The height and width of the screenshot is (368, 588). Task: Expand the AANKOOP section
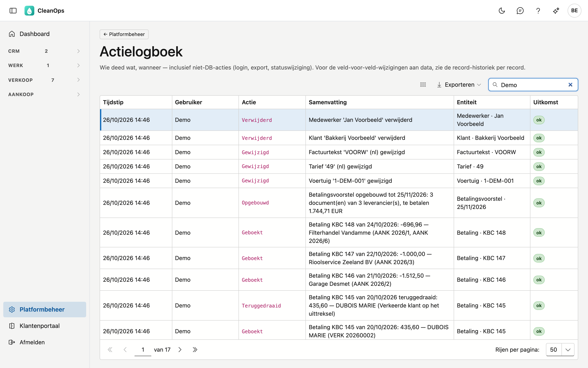(x=45, y=94)
